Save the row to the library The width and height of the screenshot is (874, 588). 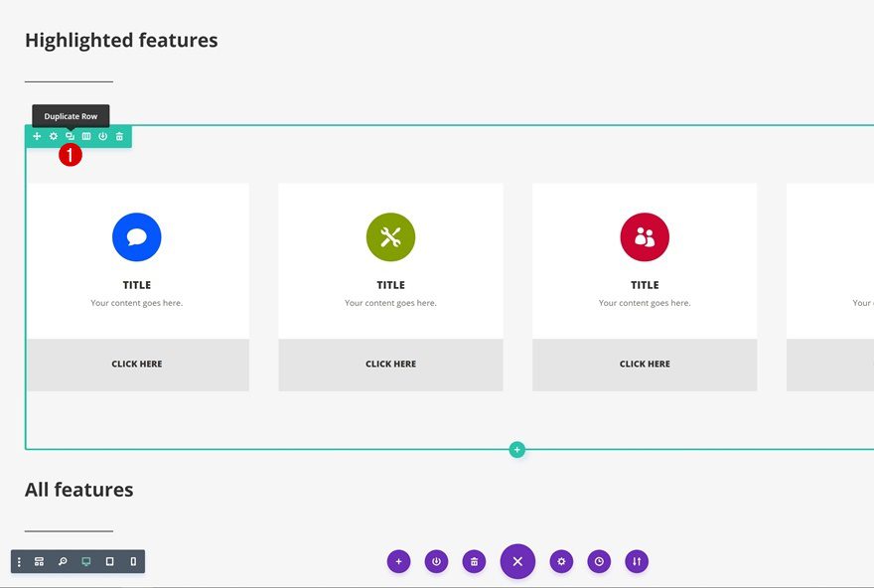click(x=102, y=136)
